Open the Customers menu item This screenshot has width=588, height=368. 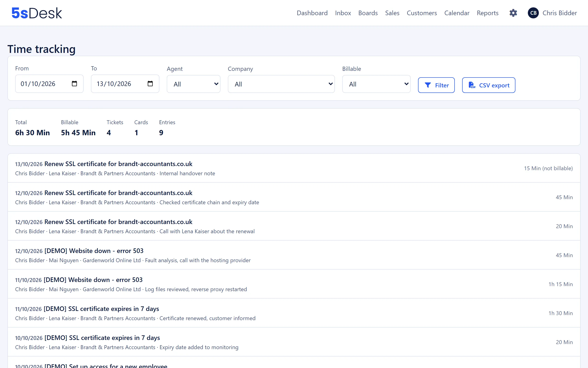(421, 13)
